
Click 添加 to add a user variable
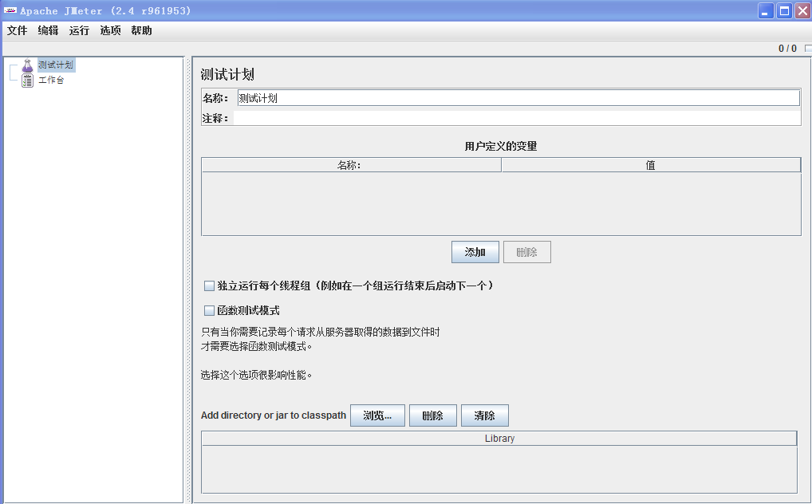(x=475, y=252)
